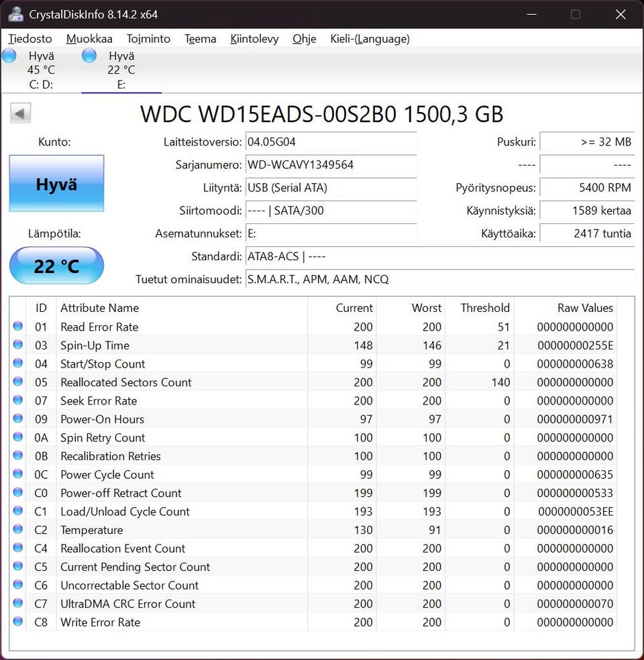Select the E: disk tab at 22 °C
The width and height of the screenshot is (644, 660).
coord(121,70)
